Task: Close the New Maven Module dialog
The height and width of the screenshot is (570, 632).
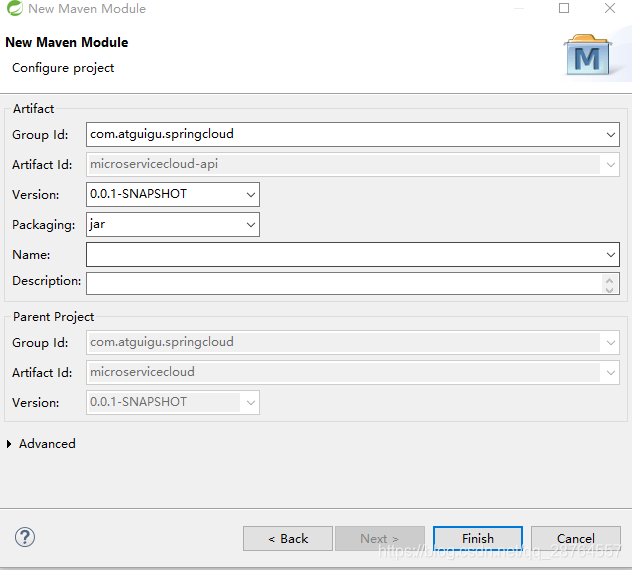Action: (610, 8)
